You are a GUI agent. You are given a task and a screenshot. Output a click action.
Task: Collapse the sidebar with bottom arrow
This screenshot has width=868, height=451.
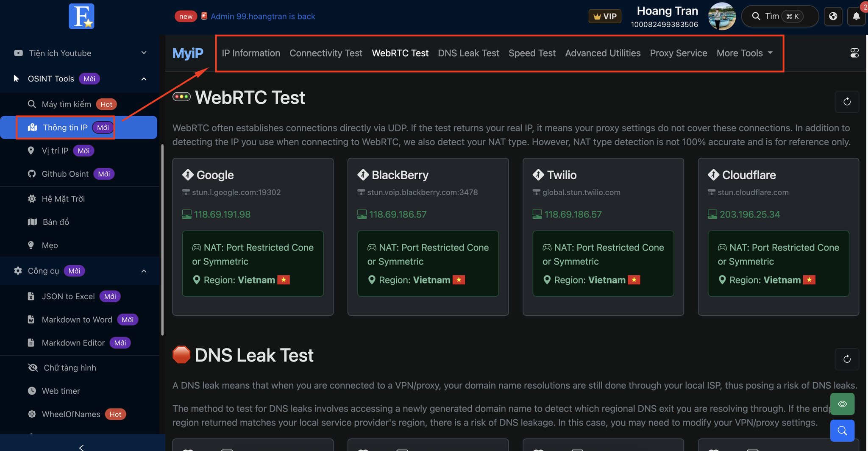(81, 447)
